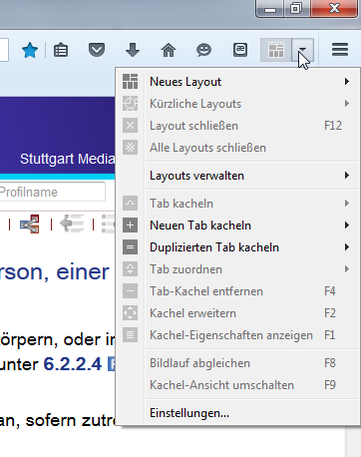The image size is (361, 457).
Task: Select Kachel-Ansicht umschalten entry
Action: [x=237, y=385]
